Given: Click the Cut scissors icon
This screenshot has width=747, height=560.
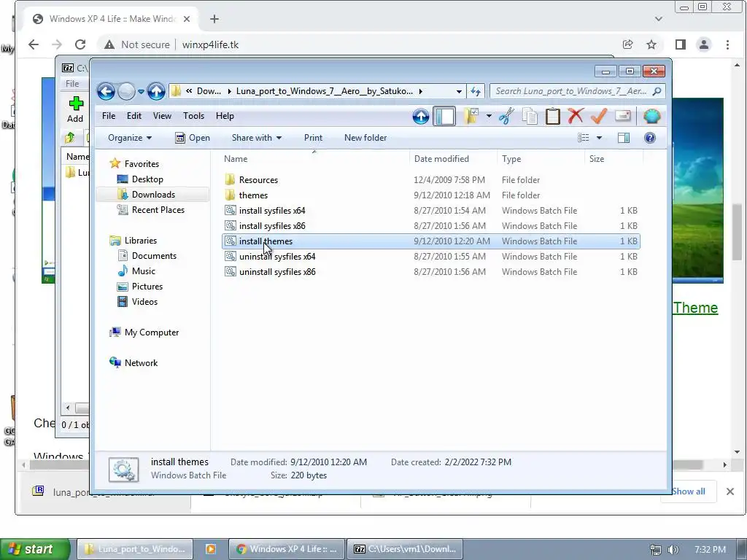Looking at the screenshot, I should [x=506, y=116].
